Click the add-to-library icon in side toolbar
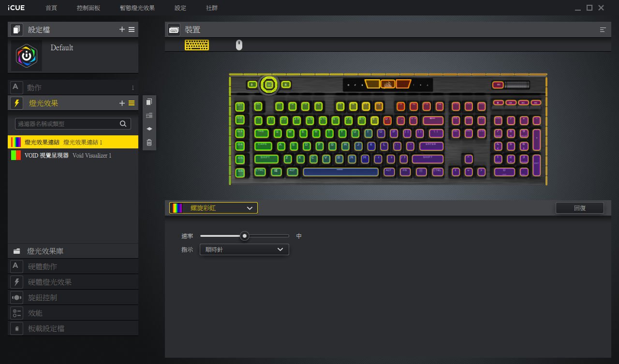619x364 pixels. [x=149, y=116]
